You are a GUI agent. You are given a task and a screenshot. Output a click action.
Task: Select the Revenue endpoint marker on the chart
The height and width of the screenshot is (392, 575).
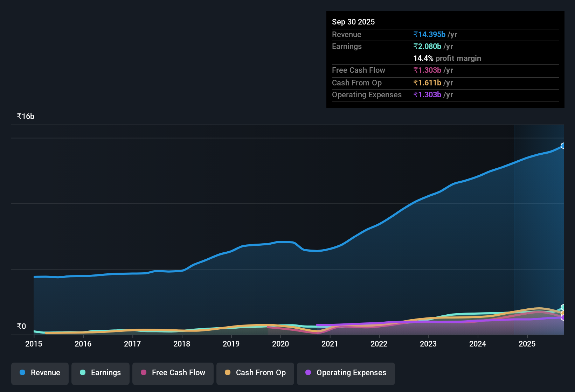563,146
